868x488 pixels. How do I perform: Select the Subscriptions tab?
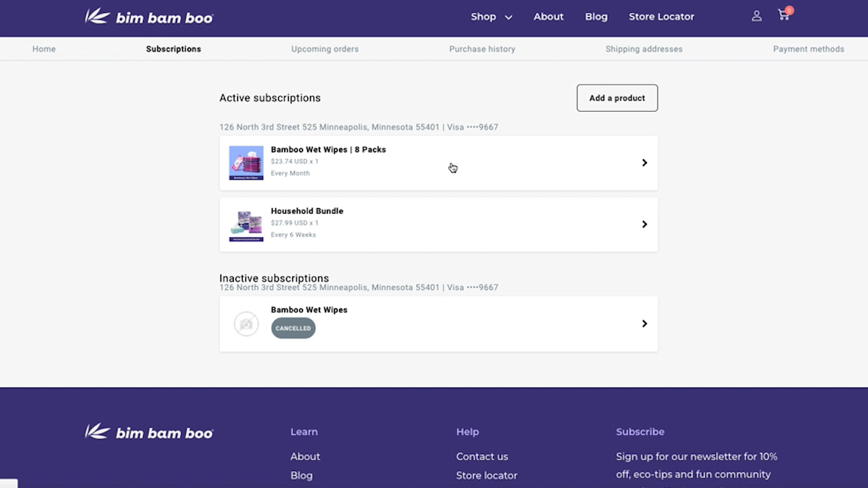point(174,49)
